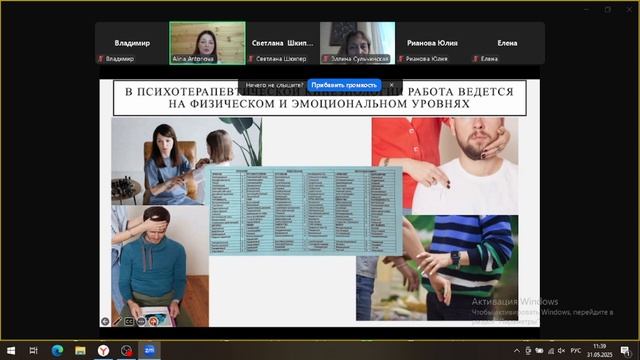Select Владимир participant tile
The image size is (640, 360).
tap(132, 43)
